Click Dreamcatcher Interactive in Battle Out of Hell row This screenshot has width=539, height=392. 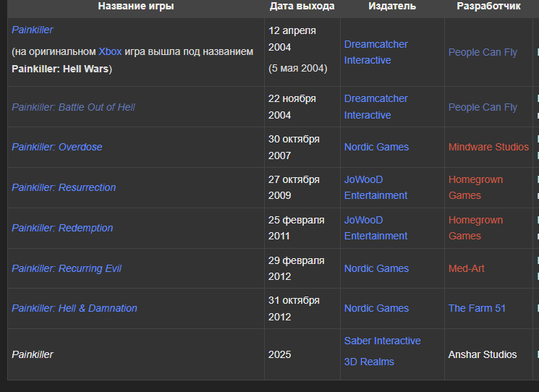coord(375,107)
